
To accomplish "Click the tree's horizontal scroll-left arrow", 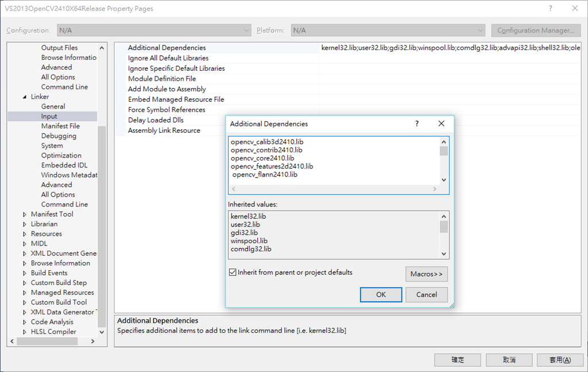I will (x=13, y=341).
